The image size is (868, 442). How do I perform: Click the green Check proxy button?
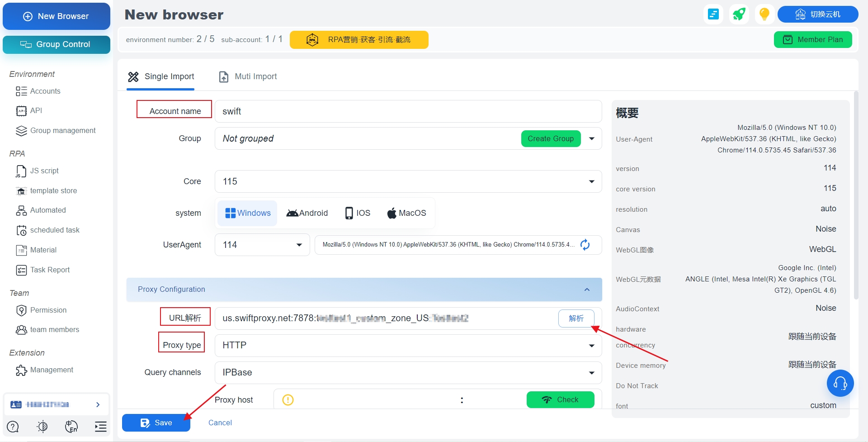560,399
